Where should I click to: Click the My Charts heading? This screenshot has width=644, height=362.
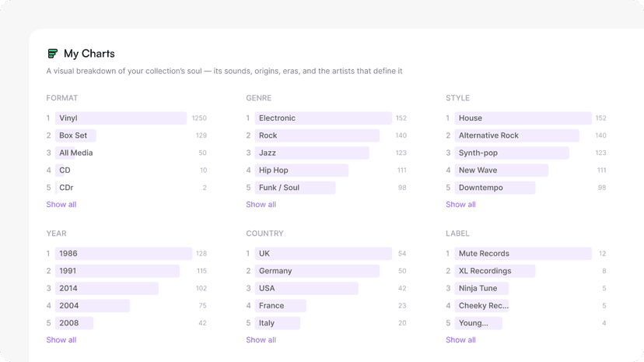(x=89, y=54)
